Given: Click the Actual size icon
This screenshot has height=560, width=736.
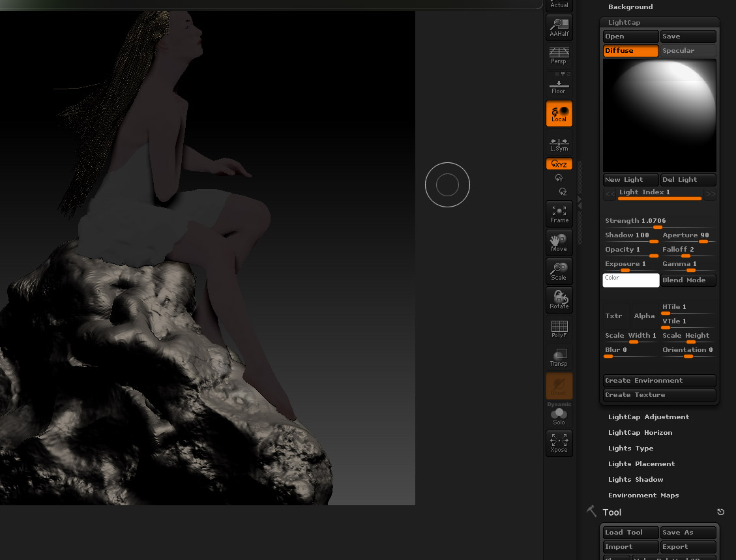Looking at the screenshot, I should pyautogui.click(x=559, y=5).
